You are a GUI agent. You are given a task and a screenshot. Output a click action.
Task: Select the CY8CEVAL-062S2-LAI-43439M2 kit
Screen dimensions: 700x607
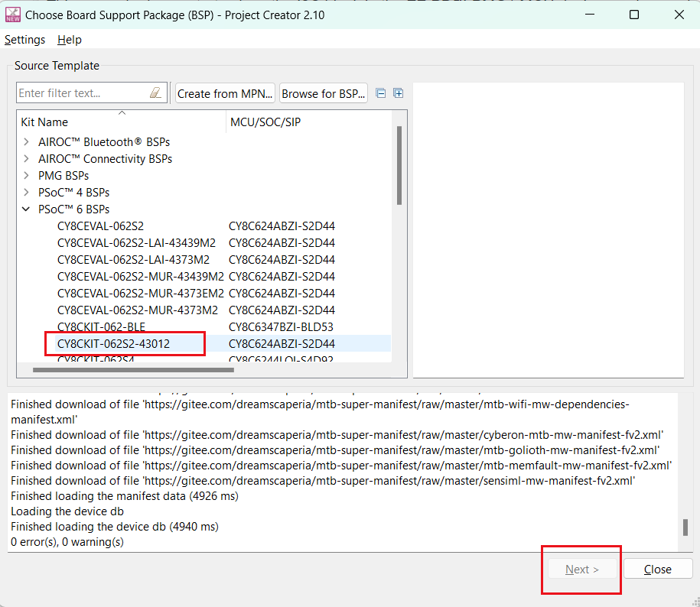[136, 243]
